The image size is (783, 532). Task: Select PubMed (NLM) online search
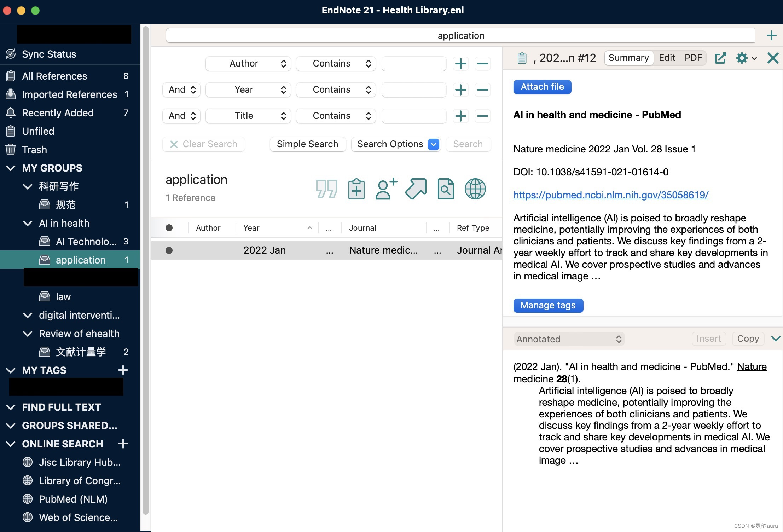coord(73,499)
